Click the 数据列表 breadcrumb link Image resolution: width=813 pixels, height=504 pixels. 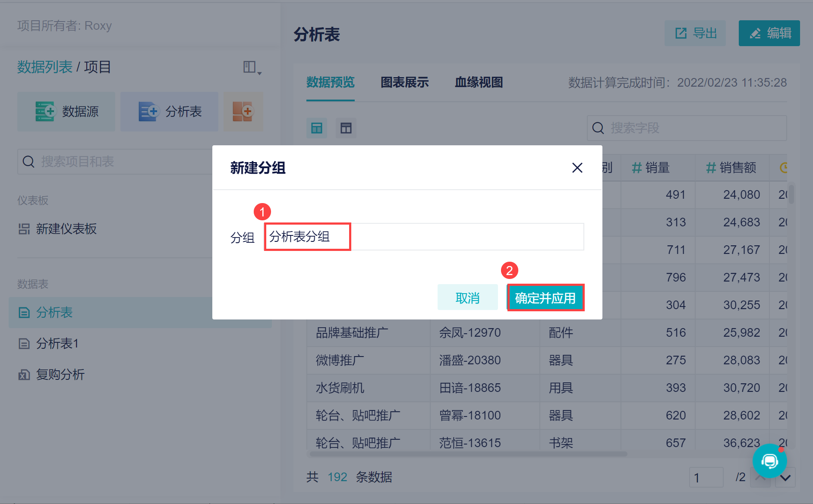(45, 67)
